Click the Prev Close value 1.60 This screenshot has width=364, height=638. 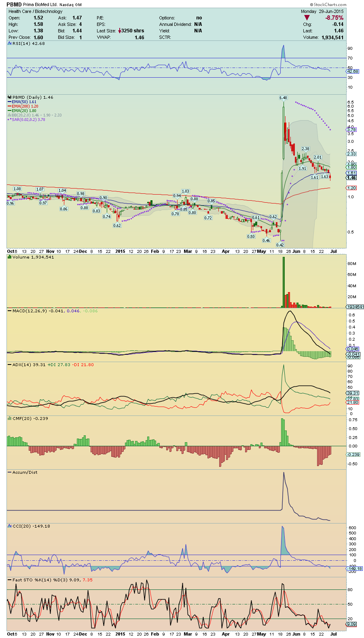(38, 37)
